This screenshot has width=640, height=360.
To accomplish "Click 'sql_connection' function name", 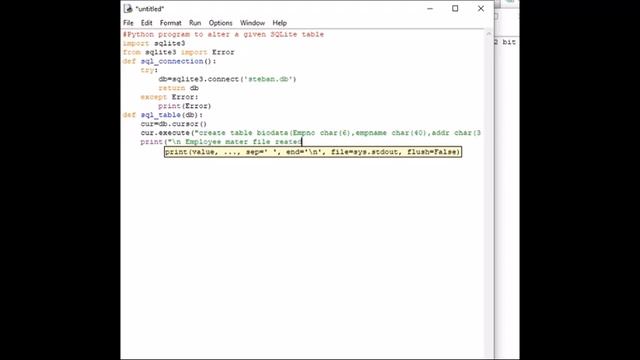I will point(172,61).
